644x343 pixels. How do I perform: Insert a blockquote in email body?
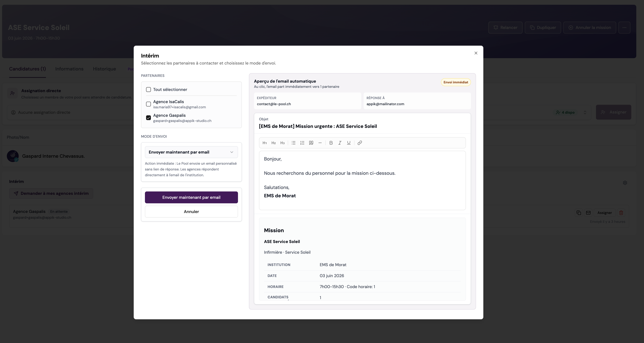tap(311, 143)
